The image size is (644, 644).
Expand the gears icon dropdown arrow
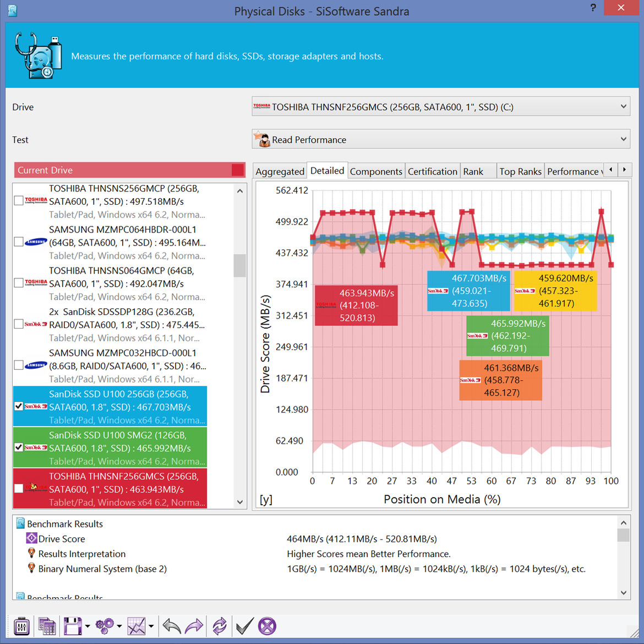point(119,626)
